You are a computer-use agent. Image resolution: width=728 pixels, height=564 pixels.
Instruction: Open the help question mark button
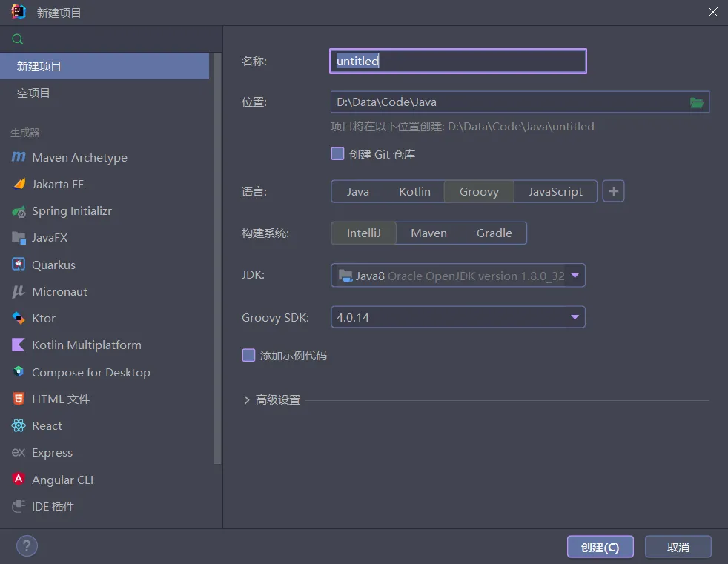(x=27, y=546)
